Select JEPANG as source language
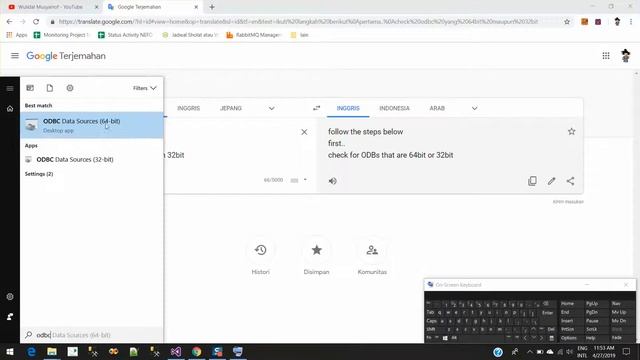640x360 pixels. click(231, 108)
